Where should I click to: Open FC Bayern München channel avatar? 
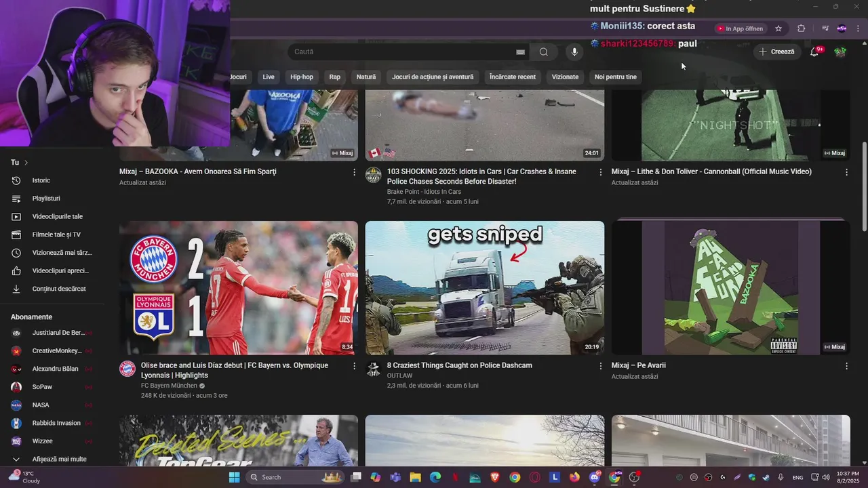[127, 369]
